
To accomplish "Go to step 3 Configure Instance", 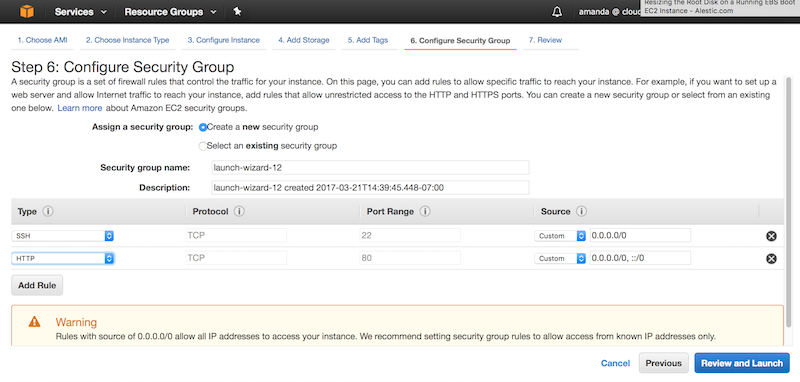I will point(223,40).
